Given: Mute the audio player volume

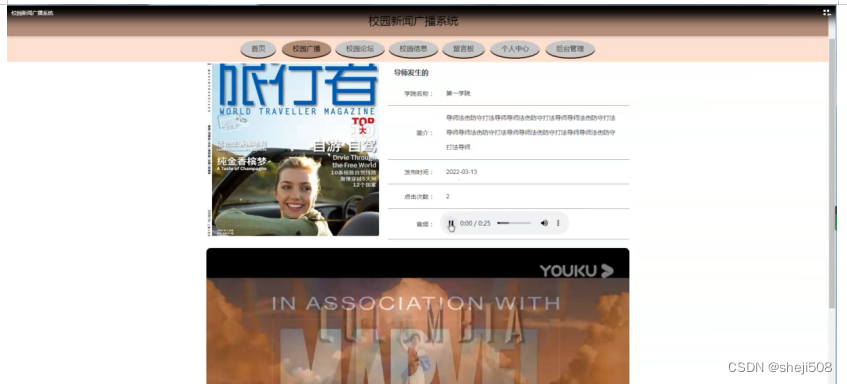Looking at the screenshot, I should pos(544,223).
